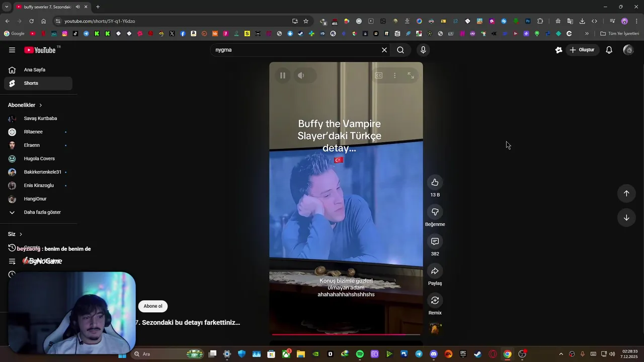Open Savaş Kurtbaba channel

click(38, 119)
